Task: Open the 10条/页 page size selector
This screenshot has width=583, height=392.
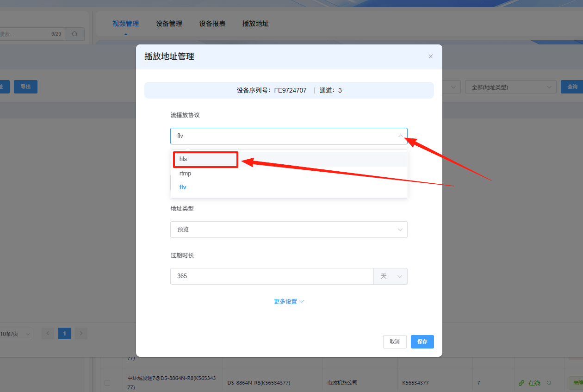Action: tap(15, 334)
